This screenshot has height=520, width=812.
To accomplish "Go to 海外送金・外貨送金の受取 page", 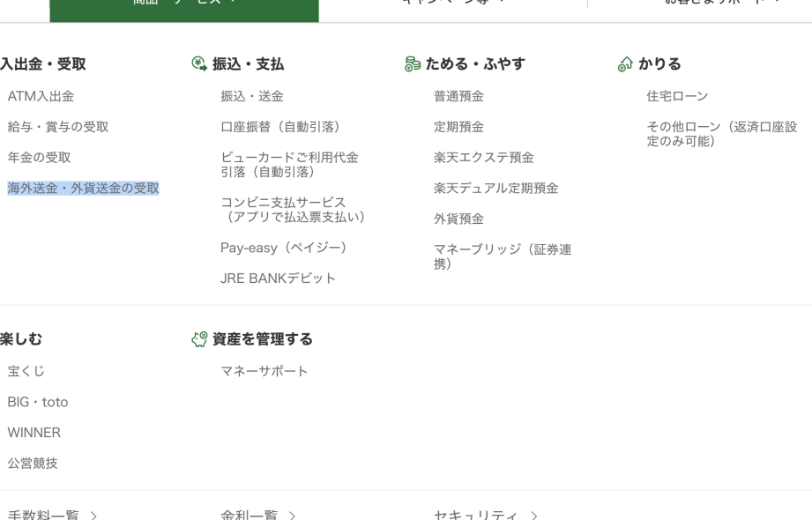I will pos(83,188).
